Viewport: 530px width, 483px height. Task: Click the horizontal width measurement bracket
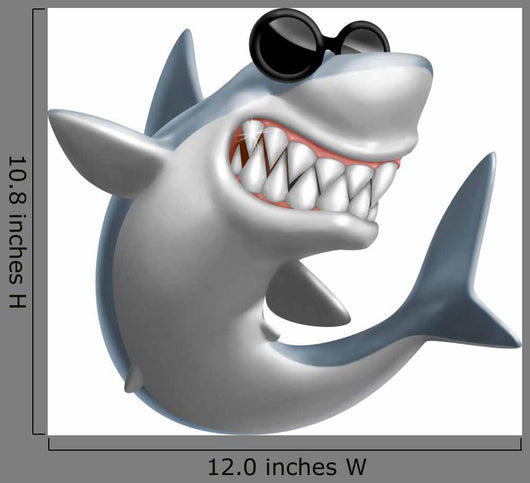285,444
